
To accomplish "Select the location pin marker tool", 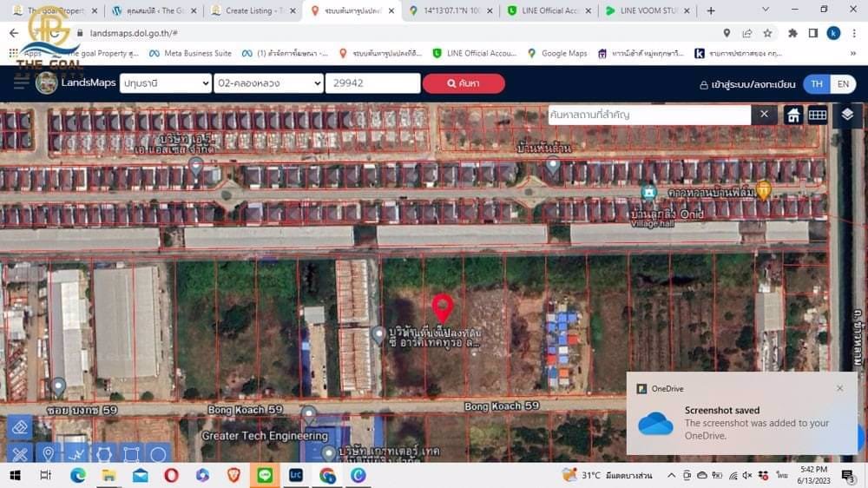I will click(48, 454).
